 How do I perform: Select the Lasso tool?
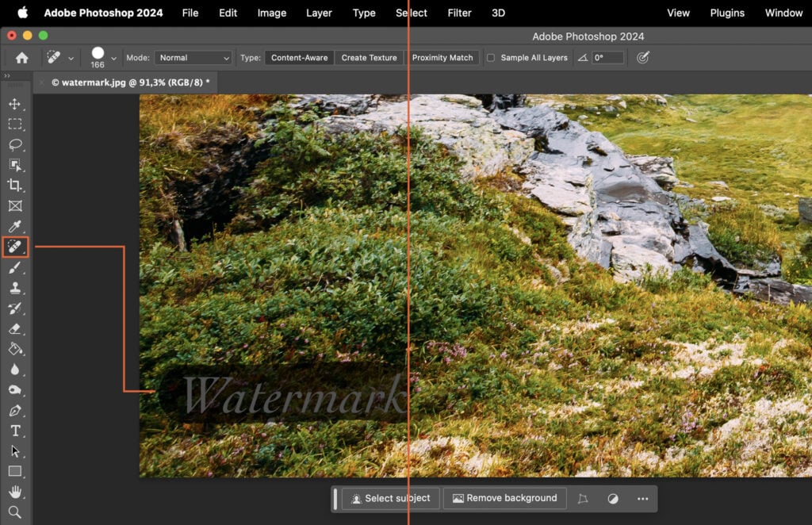tap(16, 144)
